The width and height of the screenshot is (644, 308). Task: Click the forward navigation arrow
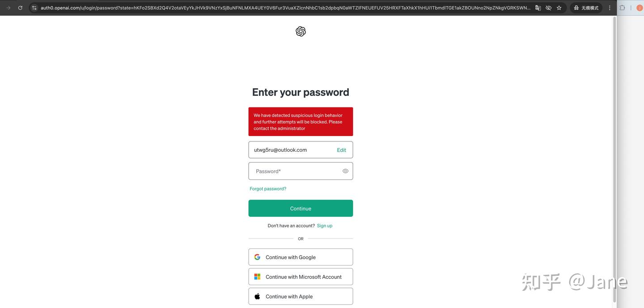(8, 8)
